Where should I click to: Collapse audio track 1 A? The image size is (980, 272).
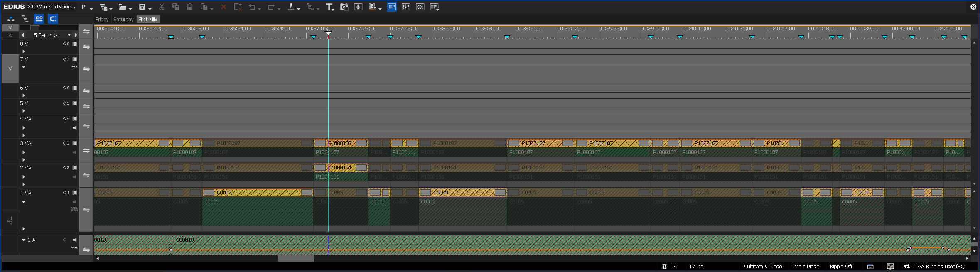(24, 240)
